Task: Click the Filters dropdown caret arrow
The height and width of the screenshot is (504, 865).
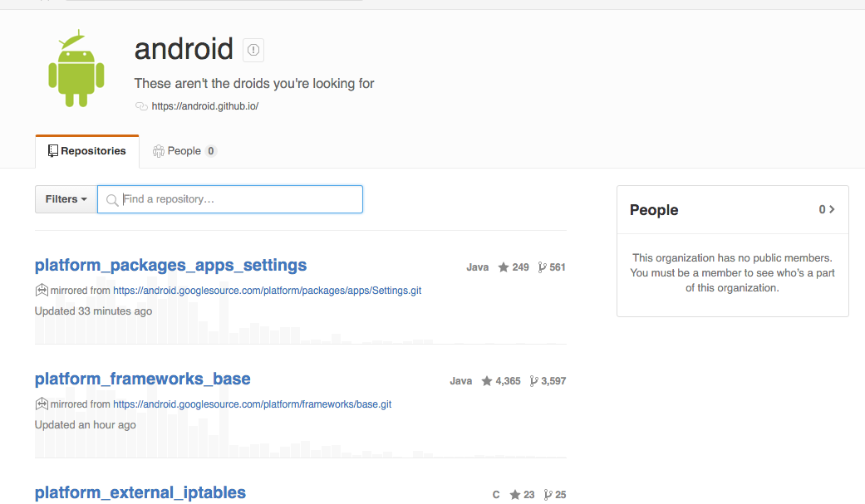Action: point(82,199)
